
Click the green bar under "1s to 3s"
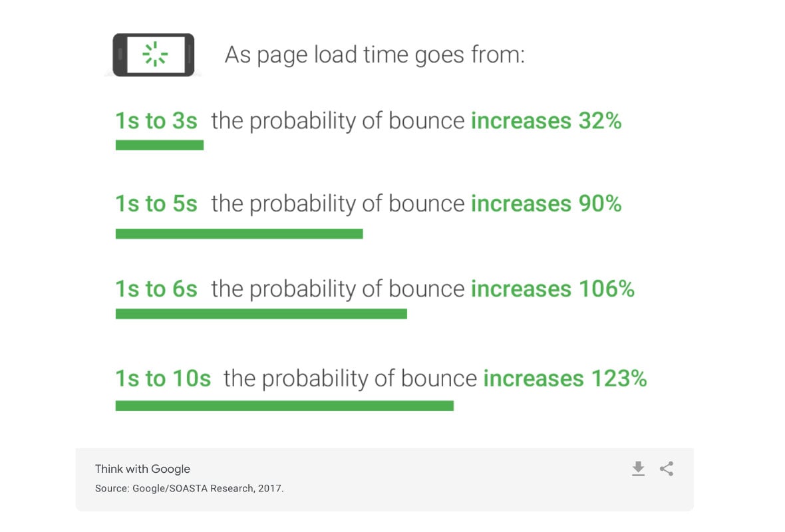pyautogui.click(x=159, y=145)
